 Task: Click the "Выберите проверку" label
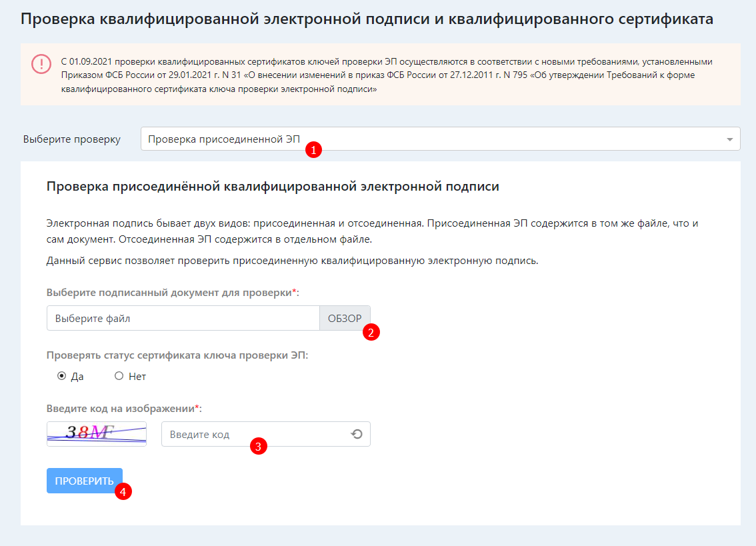(x=72, y=139)
